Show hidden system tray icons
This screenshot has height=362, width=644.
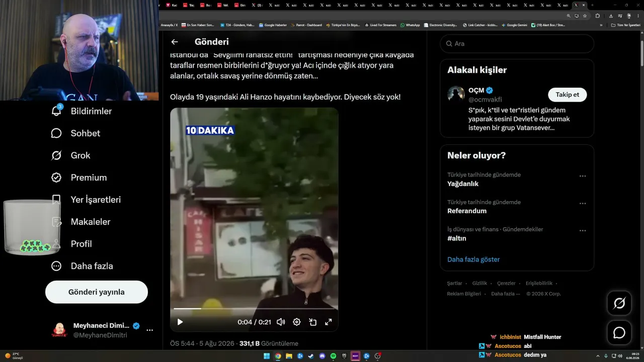coord(598,356)
